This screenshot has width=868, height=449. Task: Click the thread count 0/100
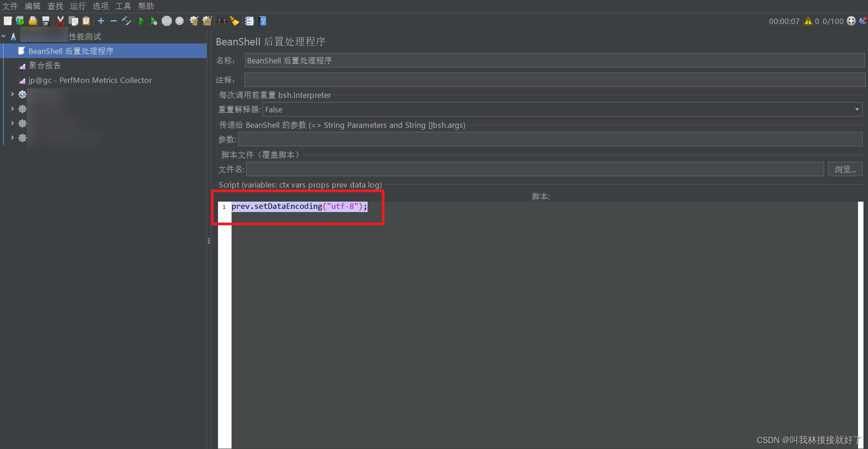[x=833, y=21]
